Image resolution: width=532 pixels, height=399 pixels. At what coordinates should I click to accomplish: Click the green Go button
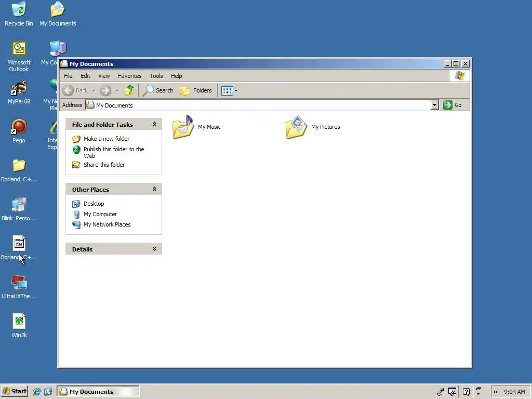point(453,105)
